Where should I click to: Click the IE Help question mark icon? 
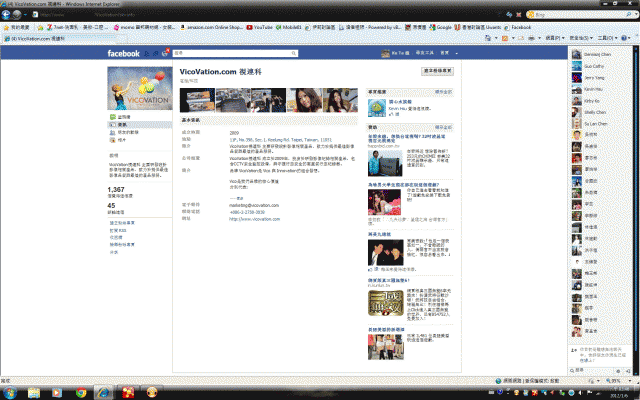tap(624, 38)
